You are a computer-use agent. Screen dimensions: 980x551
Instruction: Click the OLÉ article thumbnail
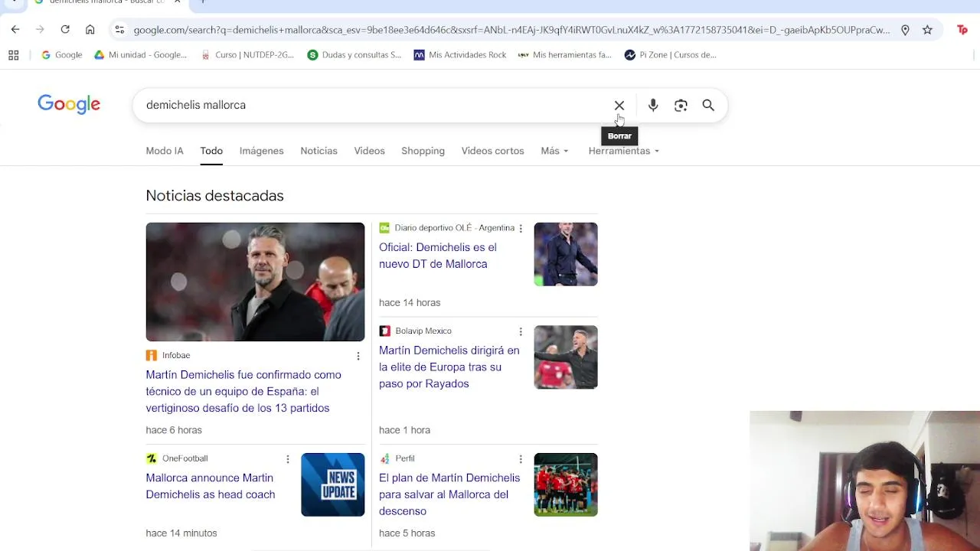click(566, 254)
